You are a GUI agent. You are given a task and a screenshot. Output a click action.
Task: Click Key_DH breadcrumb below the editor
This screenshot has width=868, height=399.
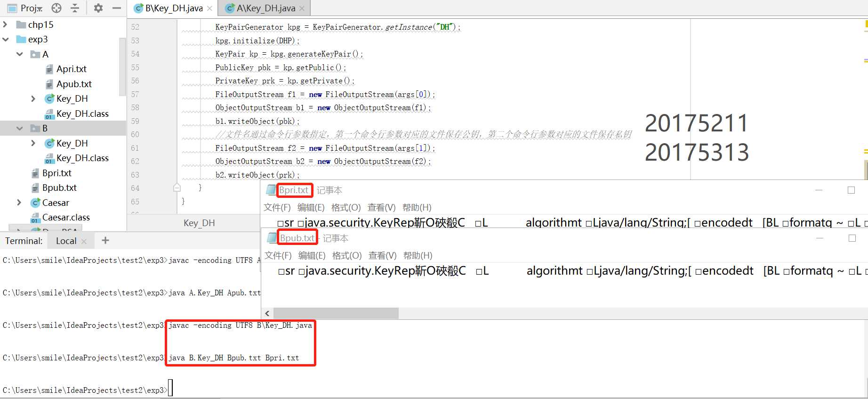pos(199,223)
